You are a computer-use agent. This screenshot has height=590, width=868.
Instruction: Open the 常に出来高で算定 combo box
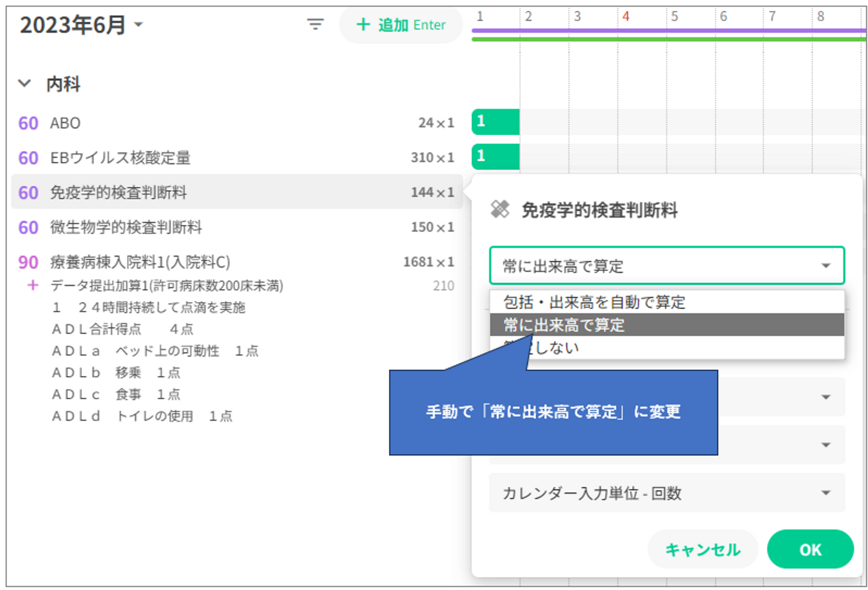coord(666,265)
